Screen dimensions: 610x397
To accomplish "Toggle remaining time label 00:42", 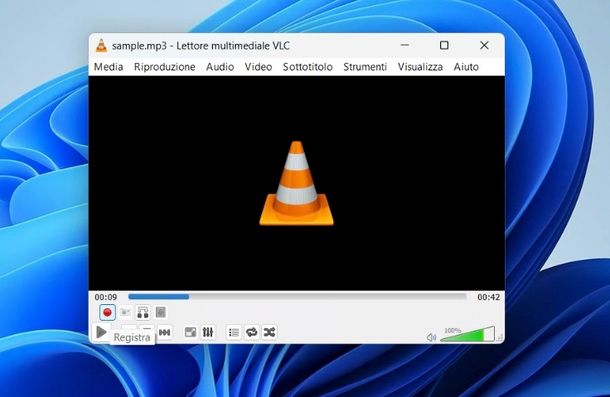I will pyautogui.click(x=489, y=297).
